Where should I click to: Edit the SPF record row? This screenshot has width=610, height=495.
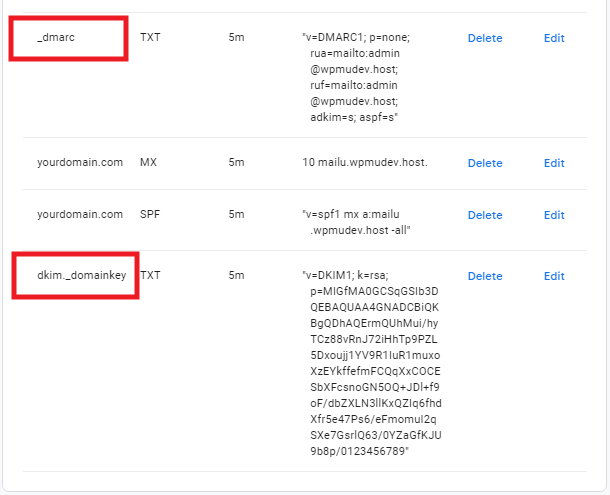click(x=554, y=215)
